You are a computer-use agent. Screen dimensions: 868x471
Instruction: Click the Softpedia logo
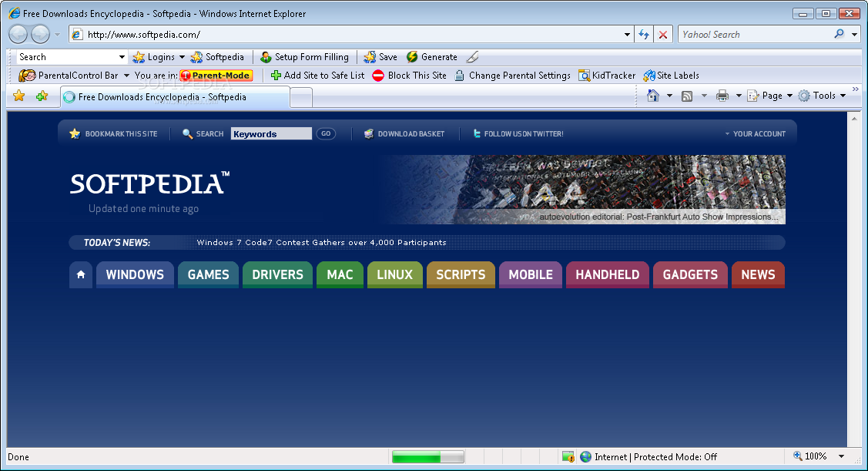click(x=149, y=184)
